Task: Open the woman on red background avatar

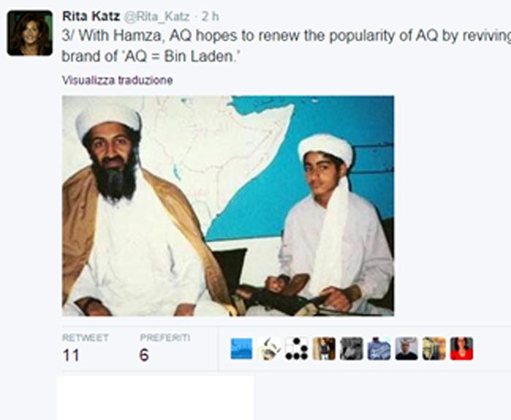Action: point(461,349)
